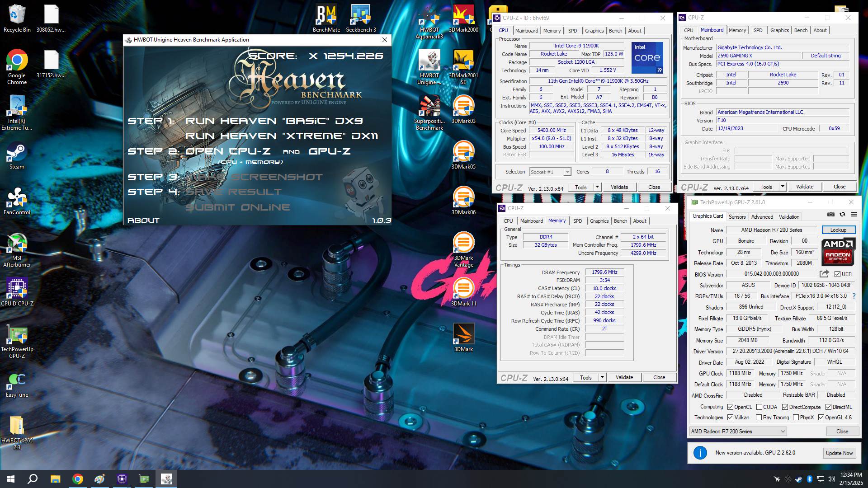Toggle Ray Tracing checkbox
The image size is (868, 488).
[759, 418]
